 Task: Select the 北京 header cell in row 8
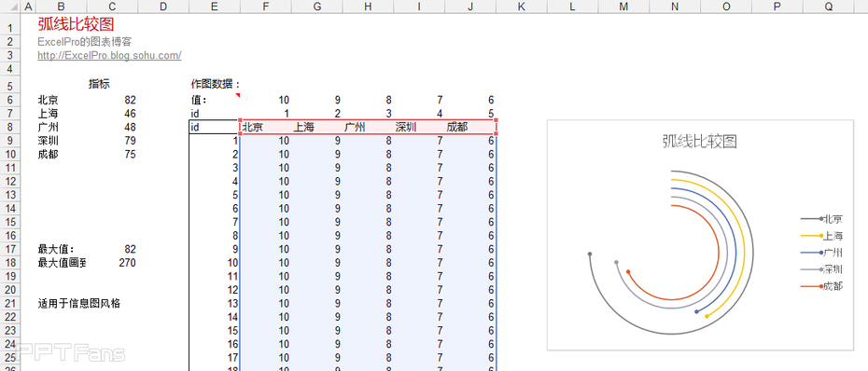[266, 127]
